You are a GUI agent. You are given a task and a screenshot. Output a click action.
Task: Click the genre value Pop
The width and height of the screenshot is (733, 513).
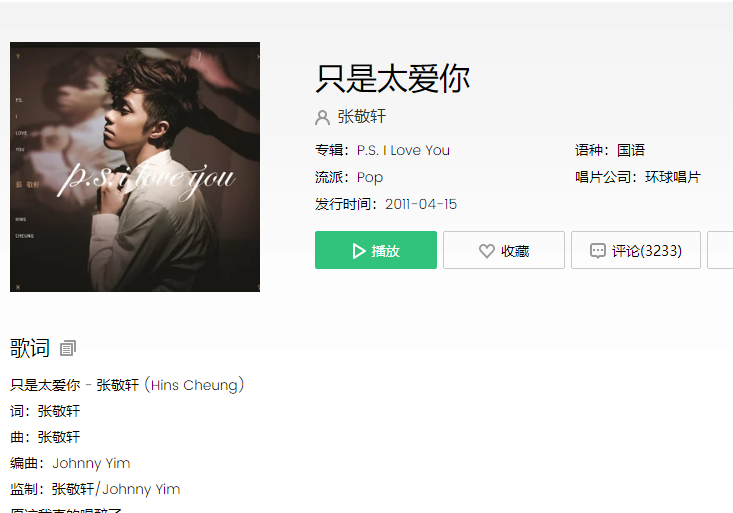[370, 177]
